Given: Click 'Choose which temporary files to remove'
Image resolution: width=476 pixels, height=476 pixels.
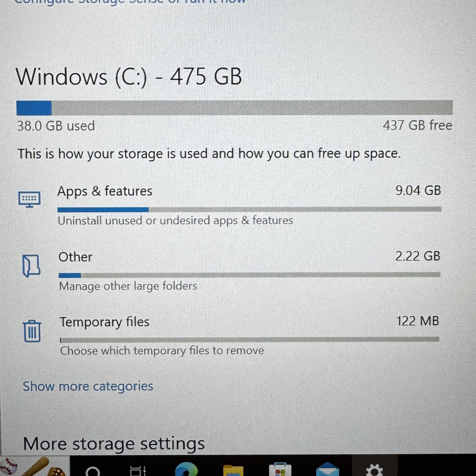Looking at the screenshot, I should pyautogui.click(x=162, y=351).
